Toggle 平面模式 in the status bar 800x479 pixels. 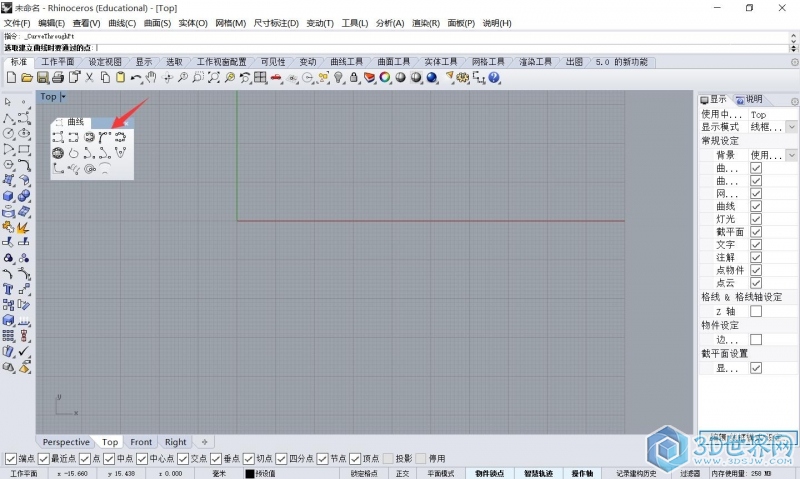pyautogui.click(x=440, y=473)
